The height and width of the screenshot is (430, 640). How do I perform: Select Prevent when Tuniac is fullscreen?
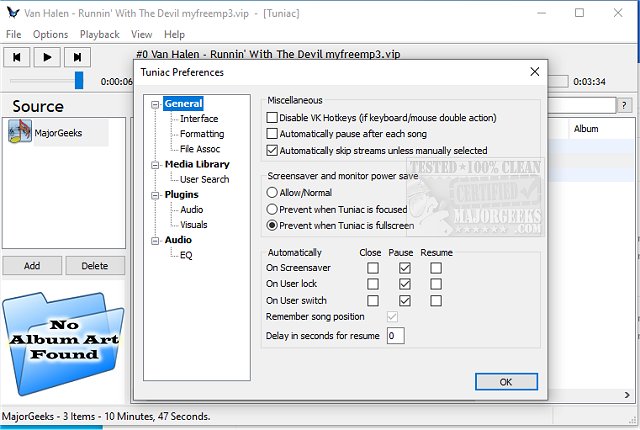(272, 225)
